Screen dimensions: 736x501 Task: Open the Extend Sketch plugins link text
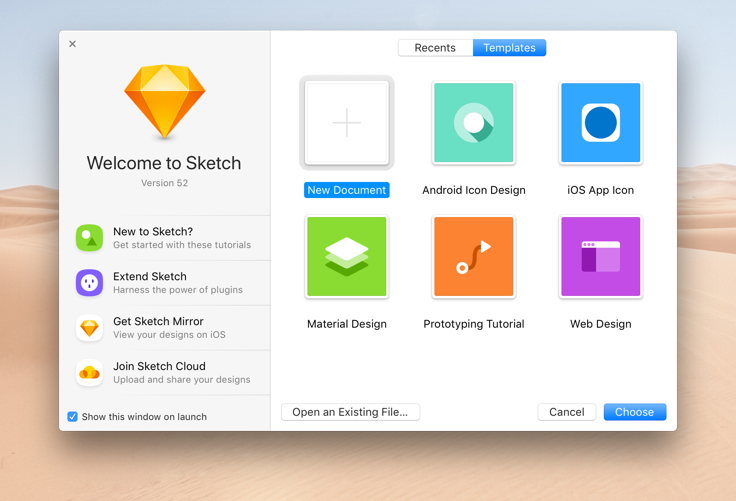click(x=150, y=277)
